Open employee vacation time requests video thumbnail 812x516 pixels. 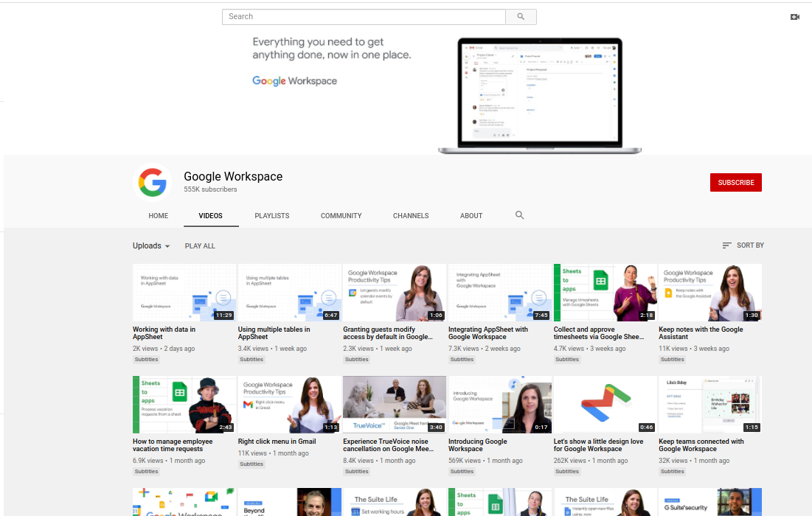tap(184, 405)
